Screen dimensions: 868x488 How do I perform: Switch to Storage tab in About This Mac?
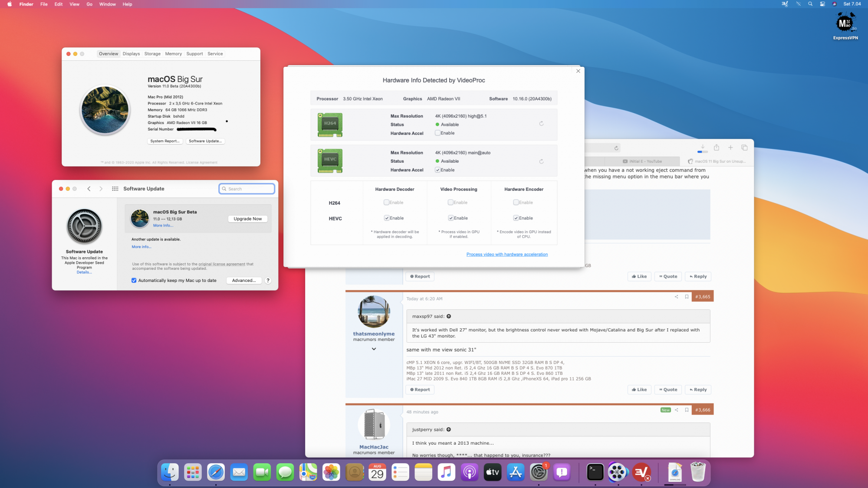coord(152,54)
